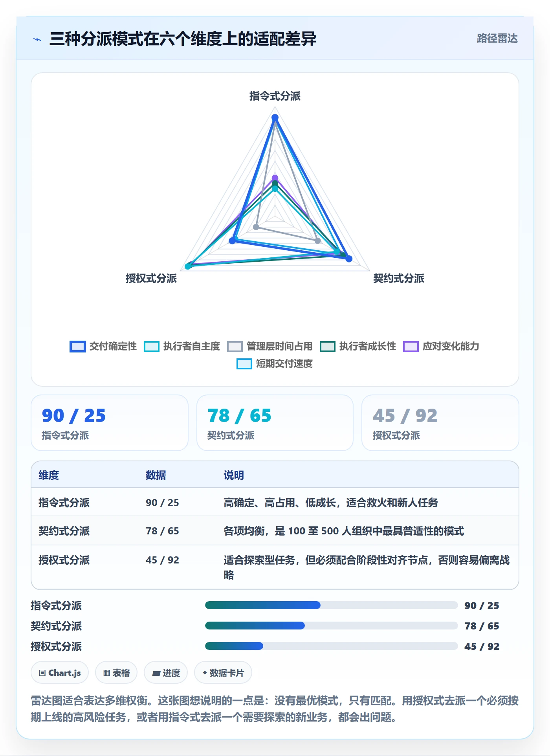The width and height of the screenshot is (550, 756).
Task: Toggle the 短期交付速度 legend swatch
Action: click(x=244, y=364)
